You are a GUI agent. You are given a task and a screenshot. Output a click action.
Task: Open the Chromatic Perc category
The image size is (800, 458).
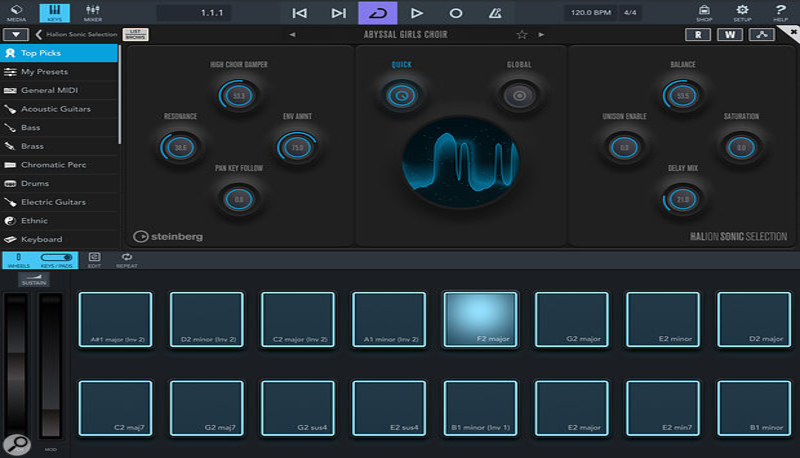[59, 165]
